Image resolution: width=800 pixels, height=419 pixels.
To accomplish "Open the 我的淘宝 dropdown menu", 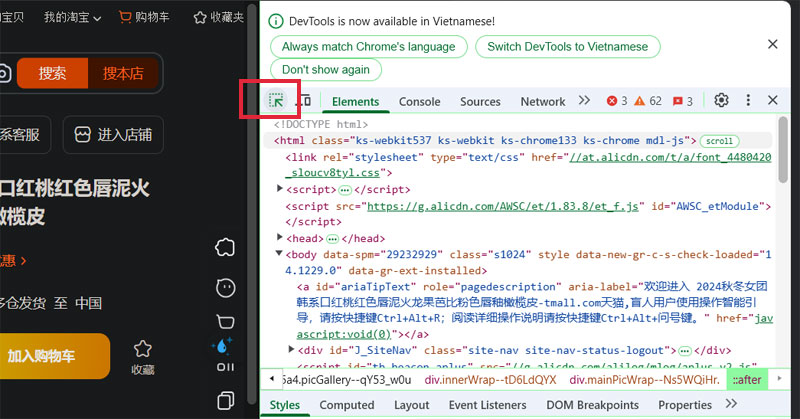I will pos(72,17).
